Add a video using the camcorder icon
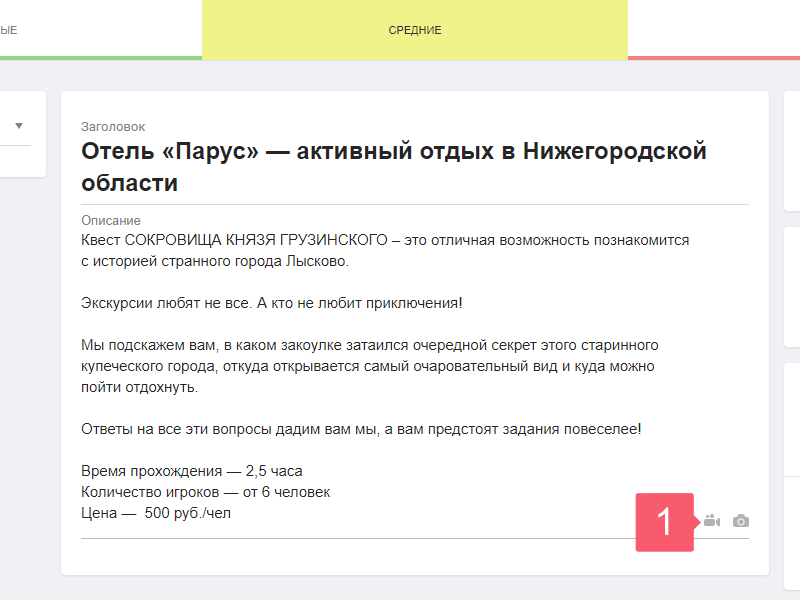This screenshot has width=800, height=600. pos(712,521)
